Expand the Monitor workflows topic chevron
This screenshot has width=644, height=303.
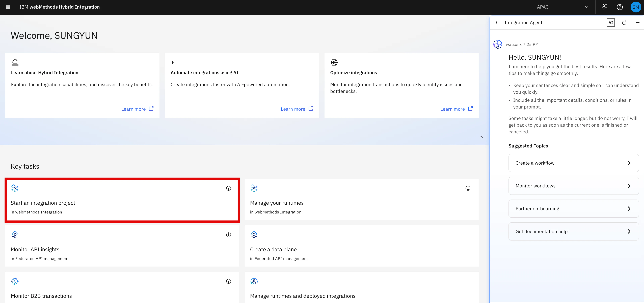629,186
